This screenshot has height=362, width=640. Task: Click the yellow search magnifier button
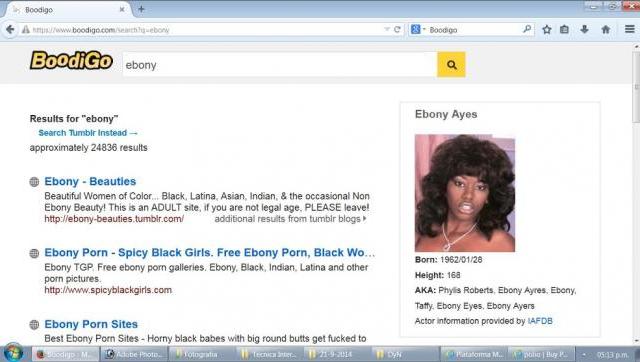pos(451,64)
